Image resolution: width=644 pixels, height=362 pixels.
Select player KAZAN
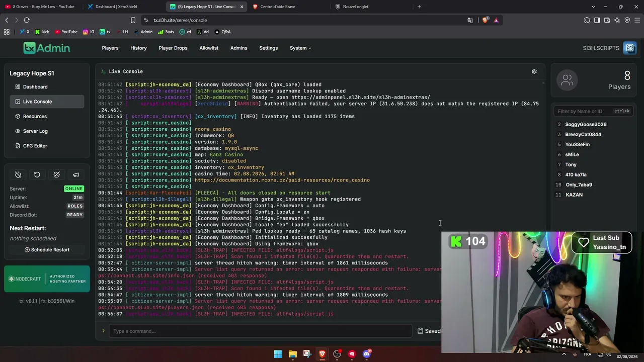tap(574, 195)
